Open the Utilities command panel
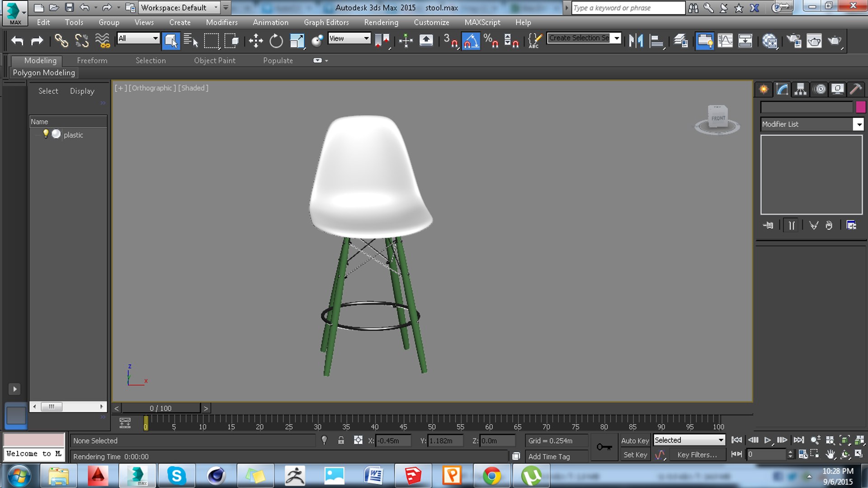 coord(855,89)
